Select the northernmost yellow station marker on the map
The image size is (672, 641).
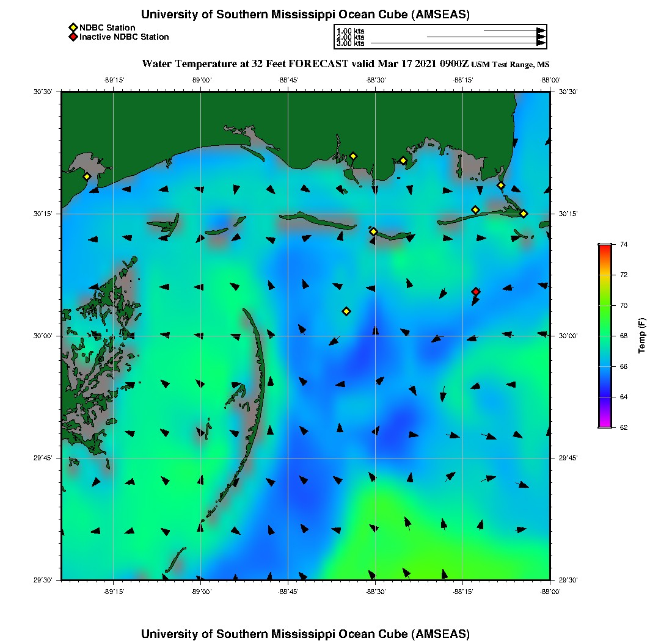tap(353, 156)
